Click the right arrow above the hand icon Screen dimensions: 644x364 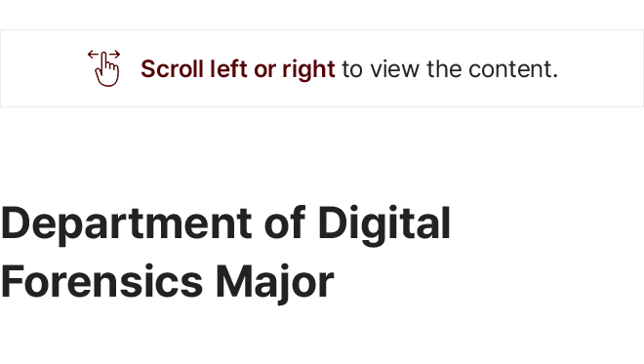114,54
